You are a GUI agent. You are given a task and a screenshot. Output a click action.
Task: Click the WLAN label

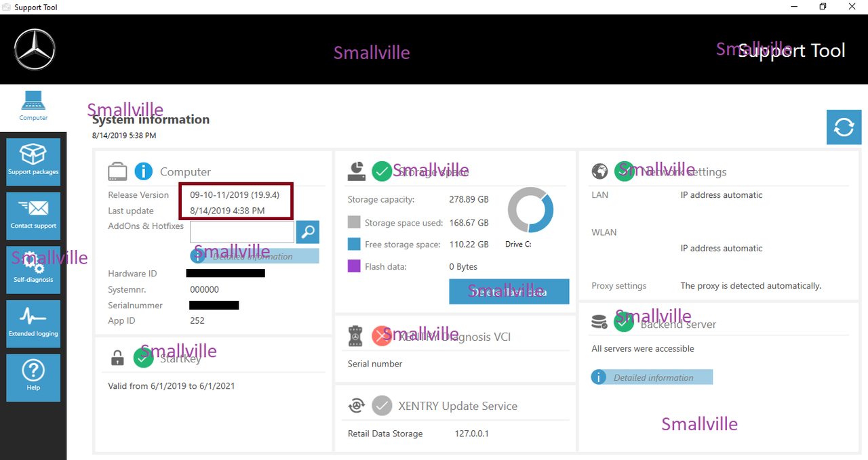[604, 232]
